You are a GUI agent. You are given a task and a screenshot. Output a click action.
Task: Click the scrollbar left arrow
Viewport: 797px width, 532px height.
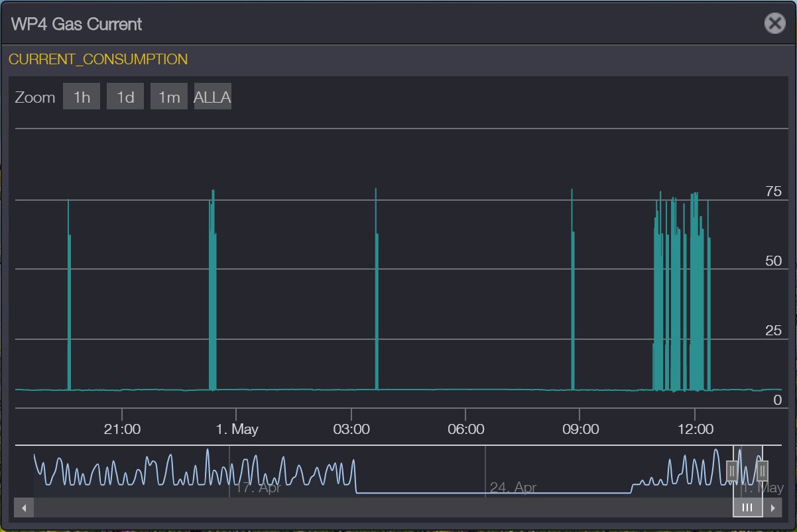coord(24,508)
